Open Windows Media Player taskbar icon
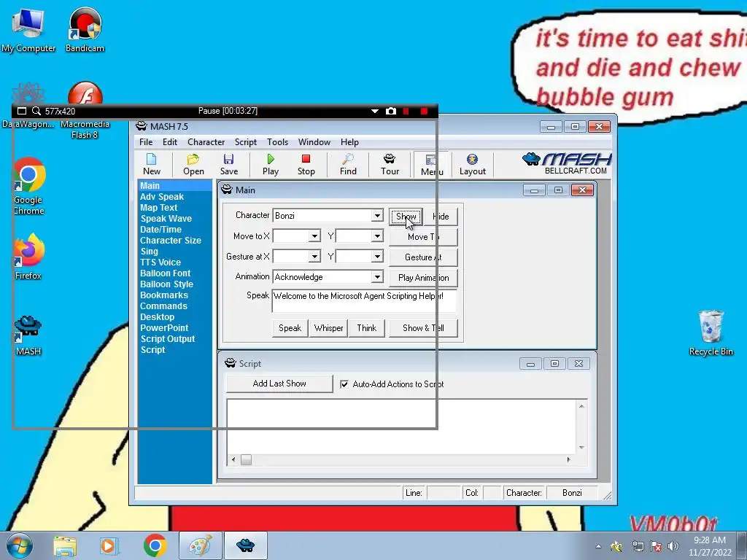The height and width of the screenshot is (560, 747). coord(108,545)
